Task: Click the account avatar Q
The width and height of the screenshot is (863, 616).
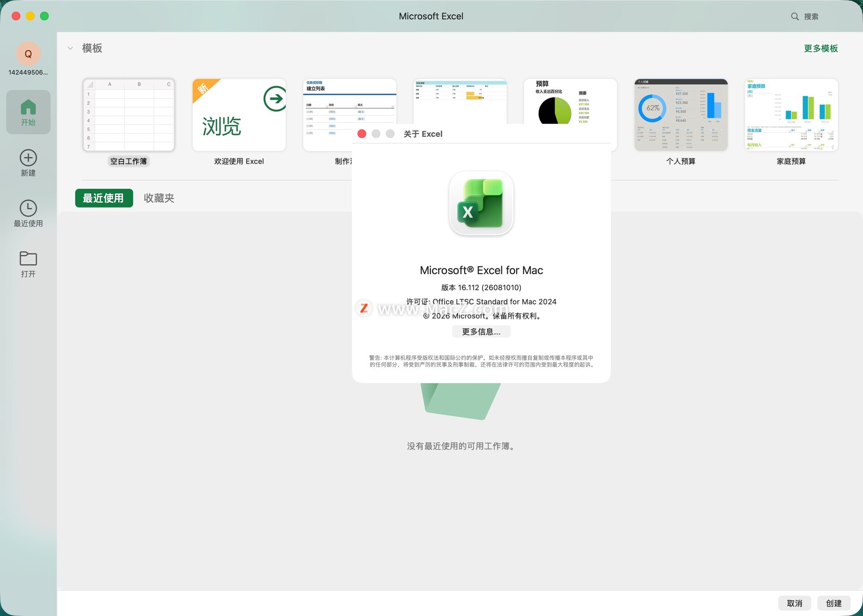Action: (x=28, y=54)
